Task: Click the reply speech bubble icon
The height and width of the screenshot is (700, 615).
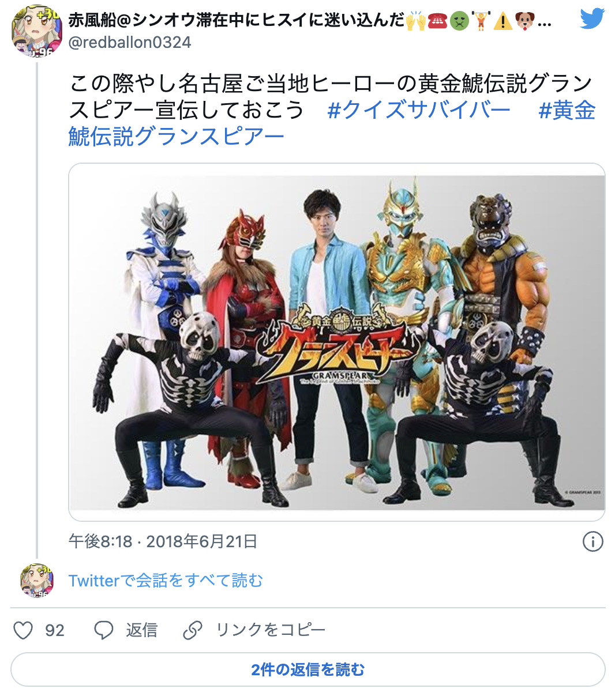Action: click(x=104, y=630)
